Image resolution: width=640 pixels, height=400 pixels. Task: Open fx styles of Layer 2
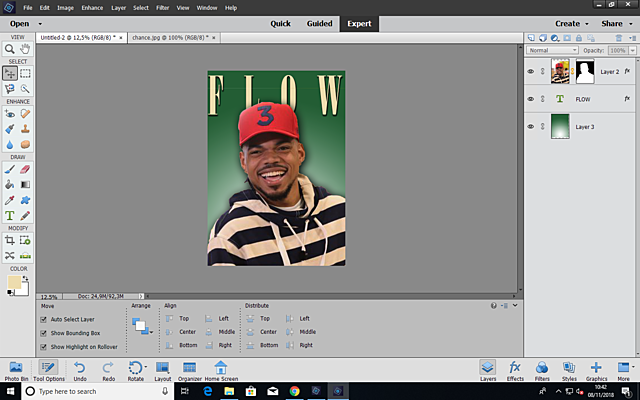click(x=627, y=71)
